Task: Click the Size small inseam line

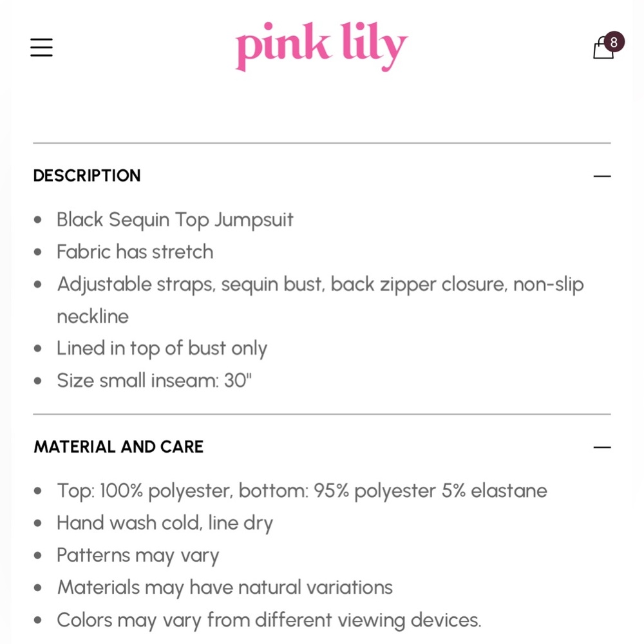Action: point(154,381)
